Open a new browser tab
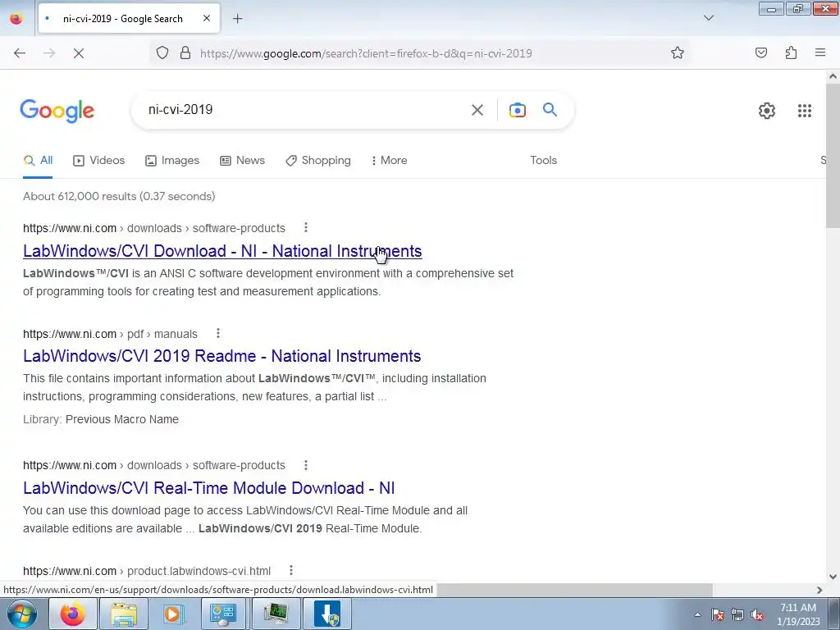This screenshot has height=630, width=840. click(237, 19)
